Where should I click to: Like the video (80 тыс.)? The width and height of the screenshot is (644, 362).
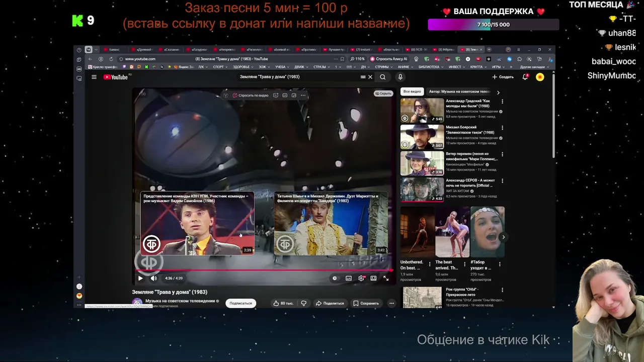283,303
